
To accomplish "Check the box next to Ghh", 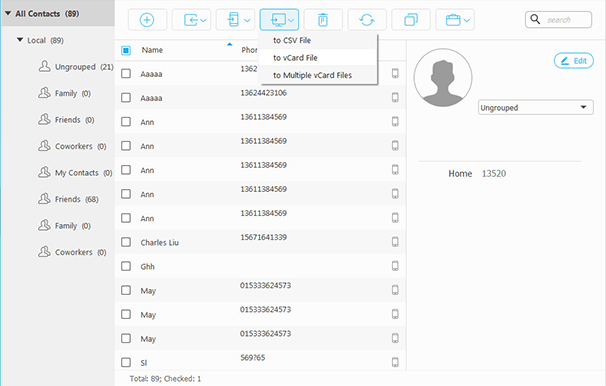I will tap(126, 266).
